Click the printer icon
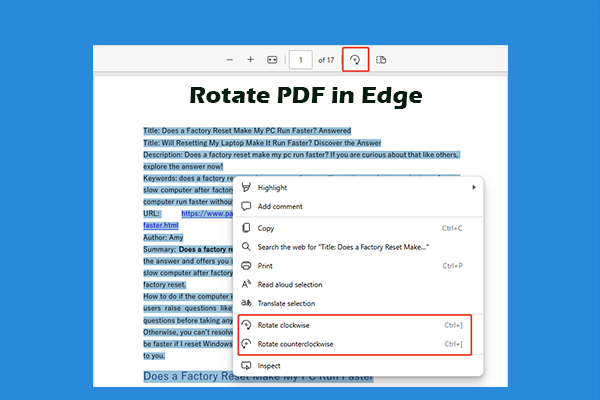The width and height of the screenshot is (600, 400). pyautogui.click(x=246, y=265)
